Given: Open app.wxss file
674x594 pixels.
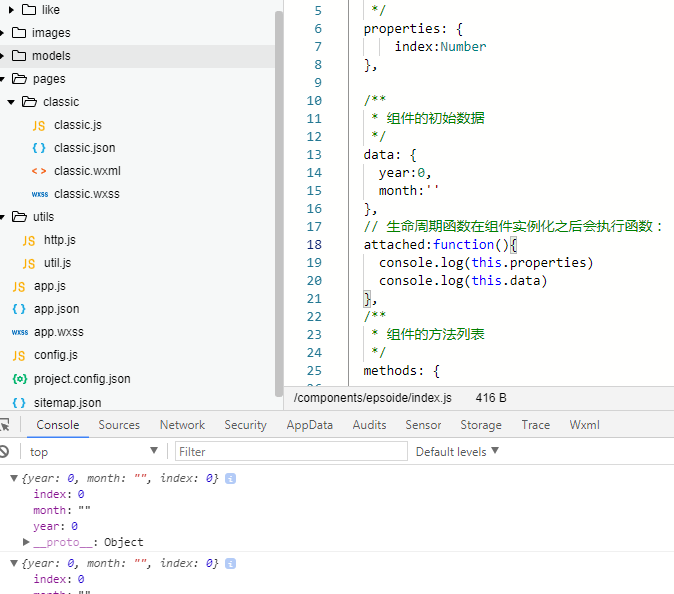Looking at the screenshot, I should (x=59, y=332).
